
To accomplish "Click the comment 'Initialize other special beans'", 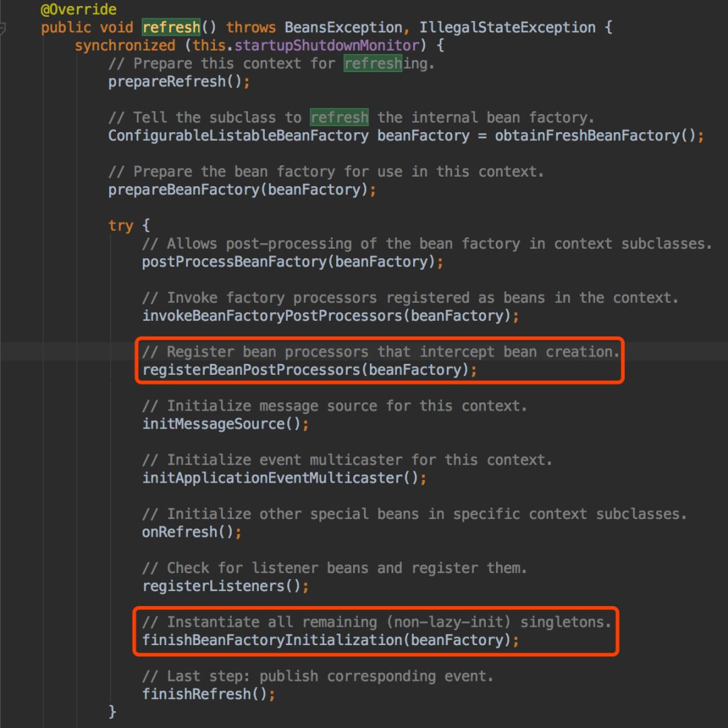I will [x=415, y=514].
